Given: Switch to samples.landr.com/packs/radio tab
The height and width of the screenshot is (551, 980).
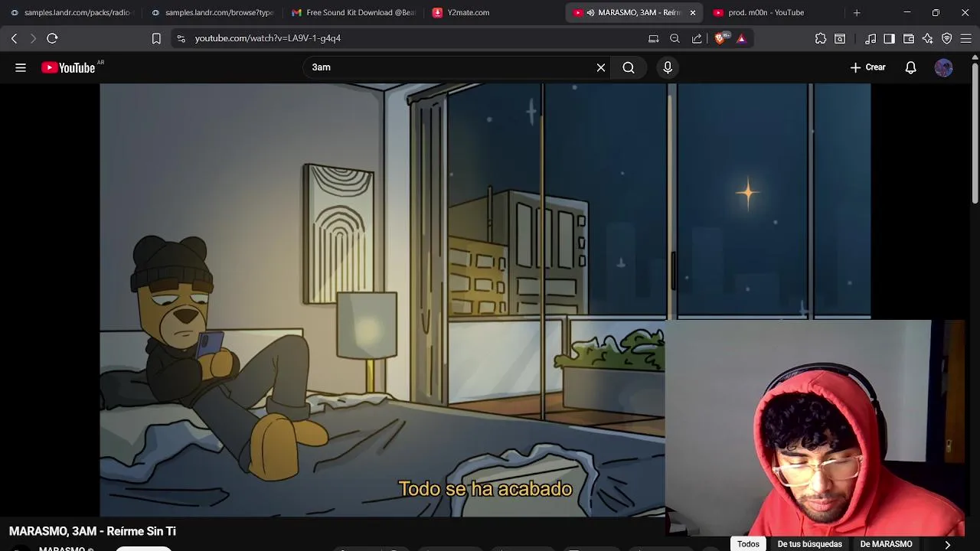Looking at the screenshot, I should tap(71, 12).
